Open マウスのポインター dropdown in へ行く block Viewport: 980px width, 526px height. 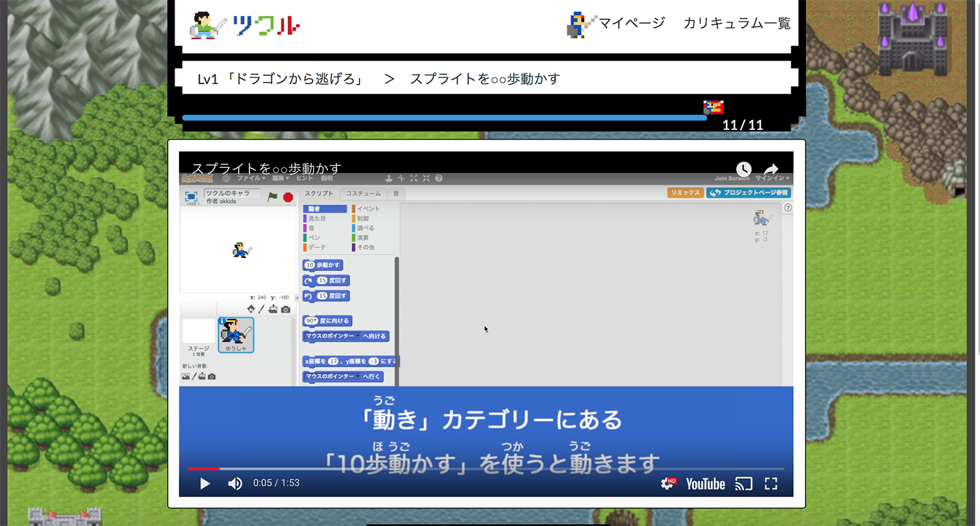pyautogui.click(x=333, y=377)
